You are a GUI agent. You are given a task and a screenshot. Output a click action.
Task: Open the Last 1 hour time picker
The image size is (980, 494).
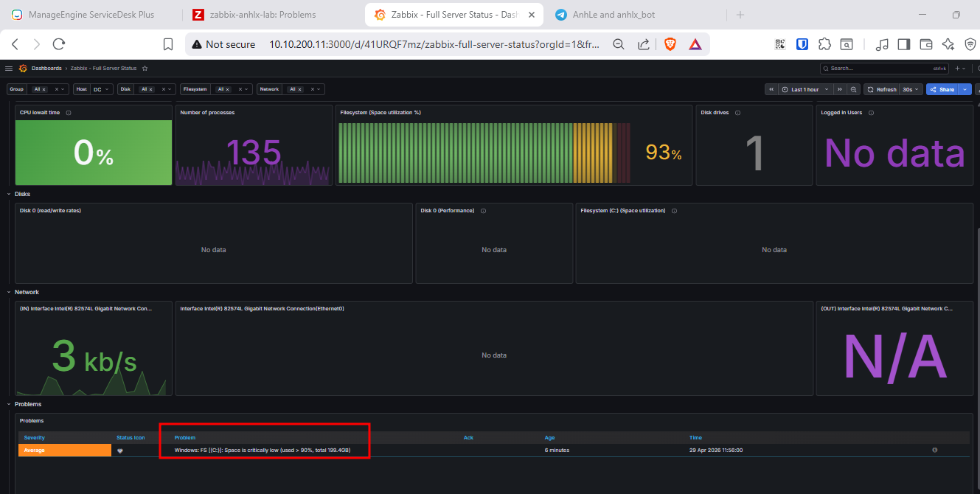point(805,89)
